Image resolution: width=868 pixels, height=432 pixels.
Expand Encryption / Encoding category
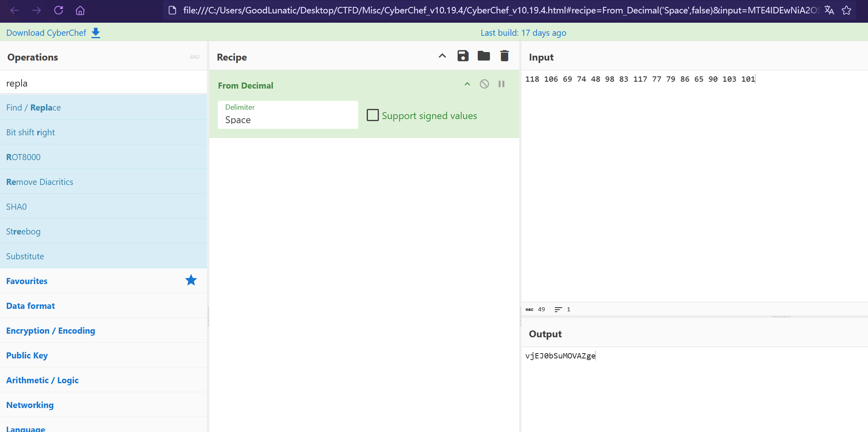[x=103, y=330]
